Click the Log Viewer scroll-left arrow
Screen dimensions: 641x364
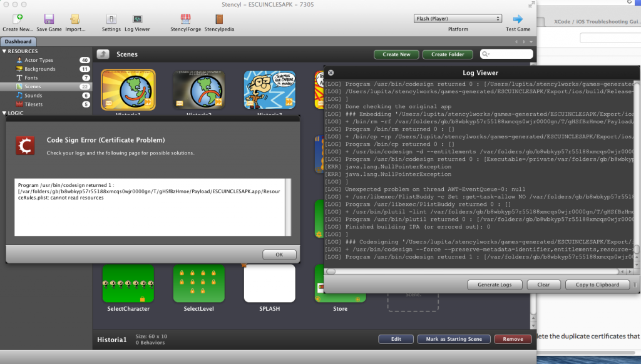[x=622, y=271]
